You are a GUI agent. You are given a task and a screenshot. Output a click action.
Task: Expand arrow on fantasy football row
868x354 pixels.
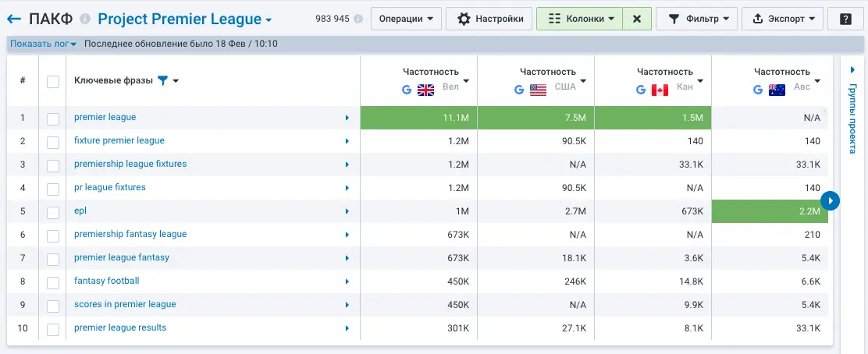(347, 281)
